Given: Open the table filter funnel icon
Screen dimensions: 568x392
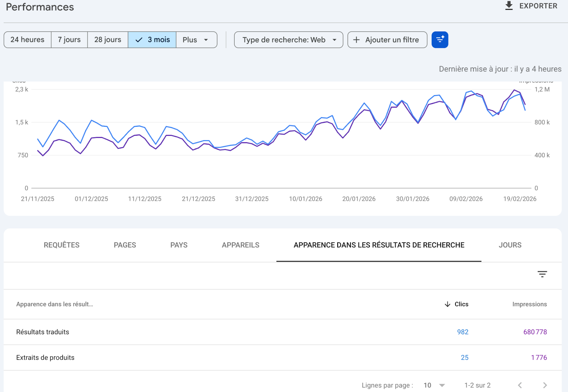Looking at the screenshot, I should point(542,274).
